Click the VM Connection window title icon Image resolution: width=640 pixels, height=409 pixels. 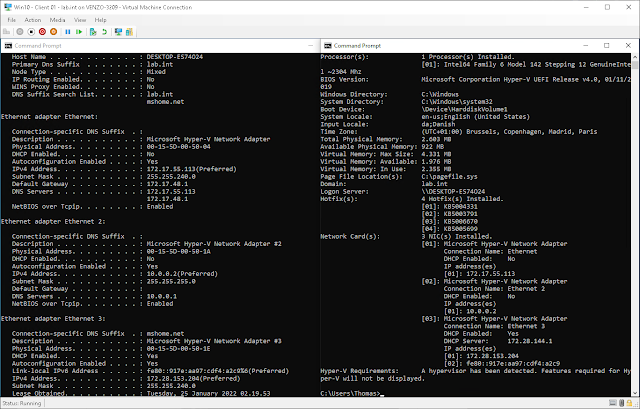tap(7, 7)
